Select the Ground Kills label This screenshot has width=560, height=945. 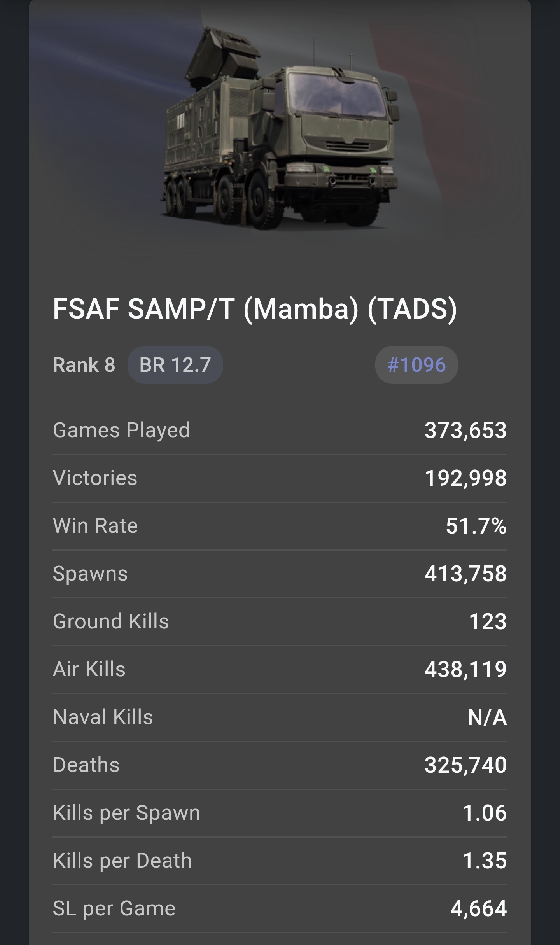pos(111,621)
